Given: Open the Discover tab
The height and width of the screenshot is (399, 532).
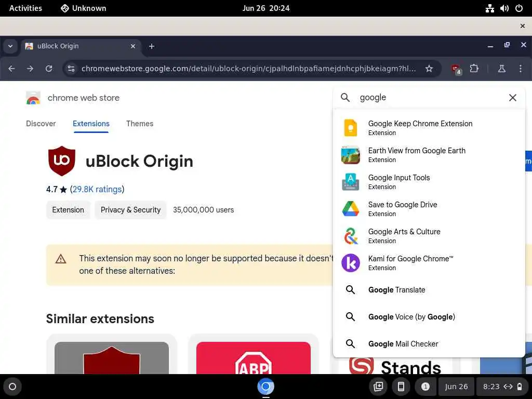Looking at the screenshot, I should (x=41, y=124).
